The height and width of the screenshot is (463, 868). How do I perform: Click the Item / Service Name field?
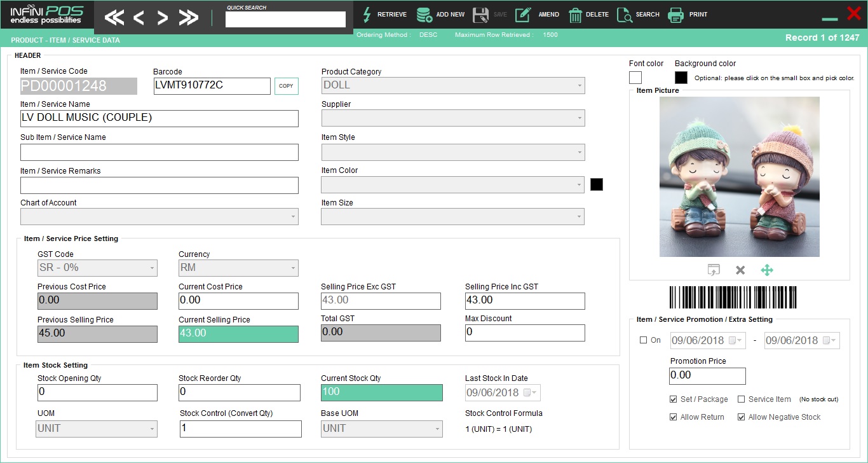(159, 118)
